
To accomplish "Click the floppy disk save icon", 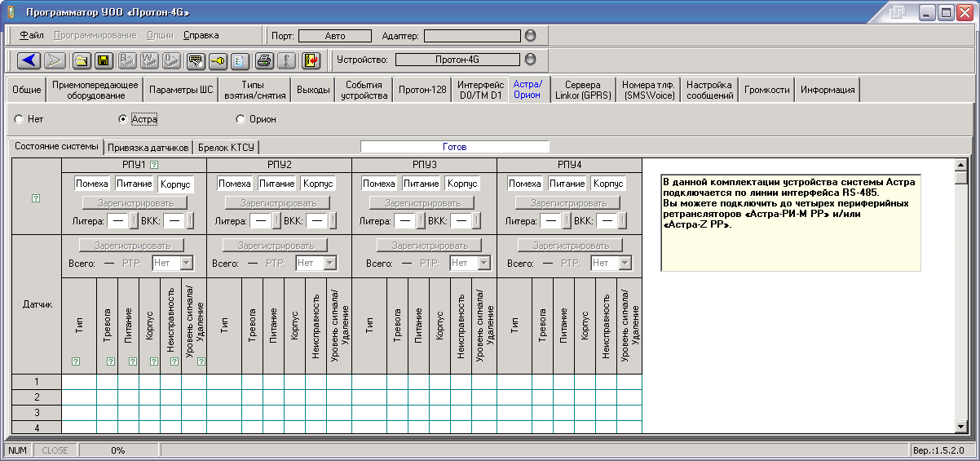I will 104,60.
